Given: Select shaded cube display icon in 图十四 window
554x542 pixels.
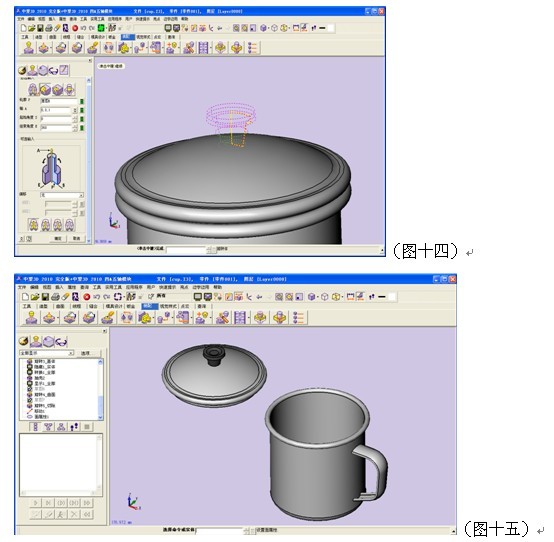Looking at the screenshot, I should pyautogui.click(x=263, y=28).
